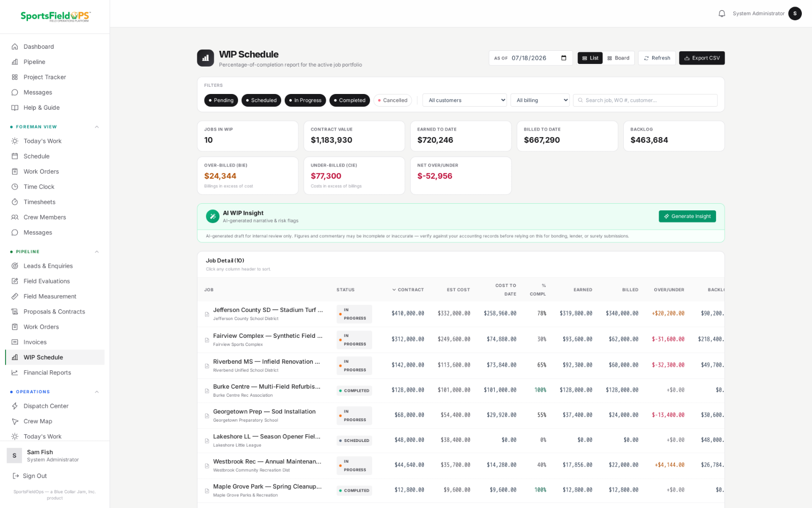812x508 pixels.
Task: Open the calendar picker on the As Of date
Action: pyautogui.click(x=563, y=58)
